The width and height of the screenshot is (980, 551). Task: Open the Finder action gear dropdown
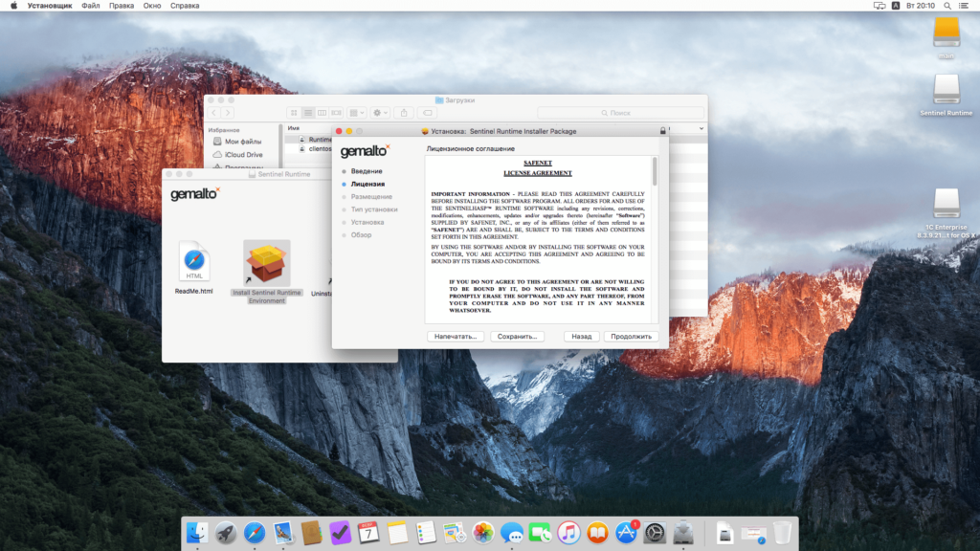[380, 113]
